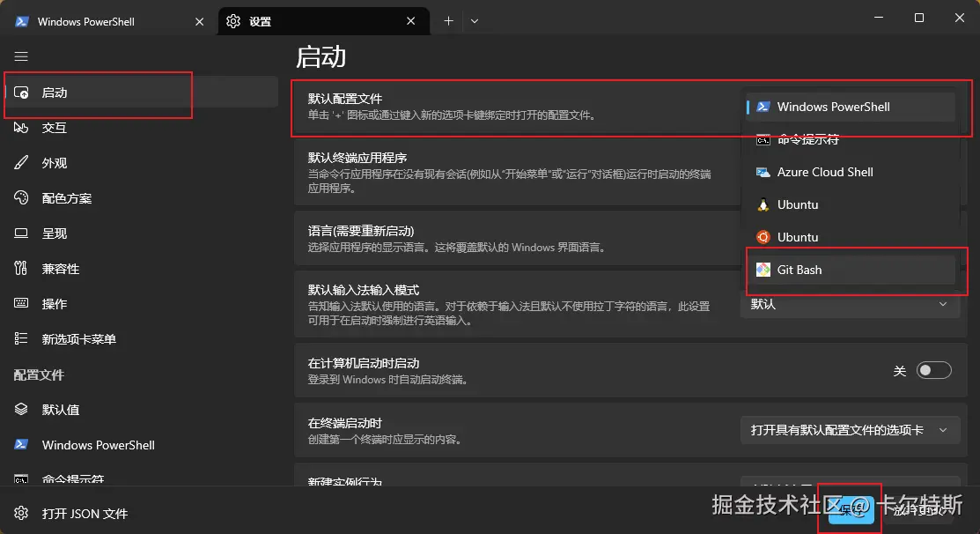This screenshot has height=534, width=980.
Task: Open the Windows PowerShell profile in sidebar
Action: click(141, 445)
